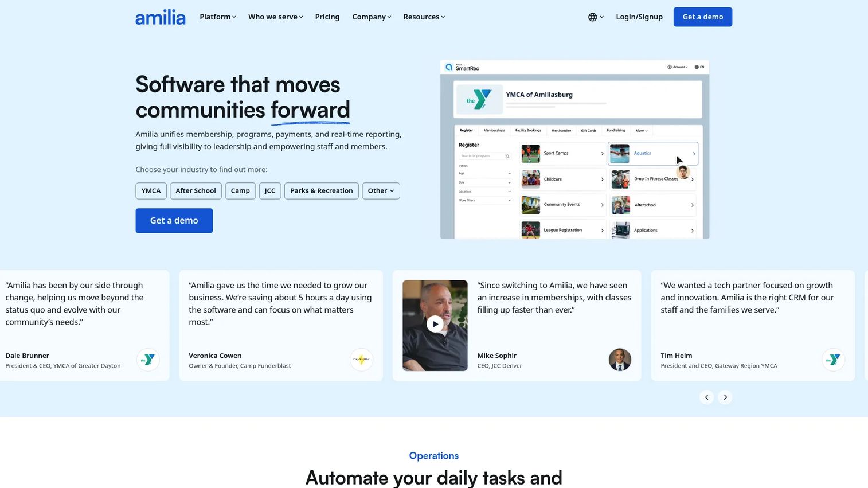Click the large hero Get a demo button
The image size is (868, 488).
(174, 221)
